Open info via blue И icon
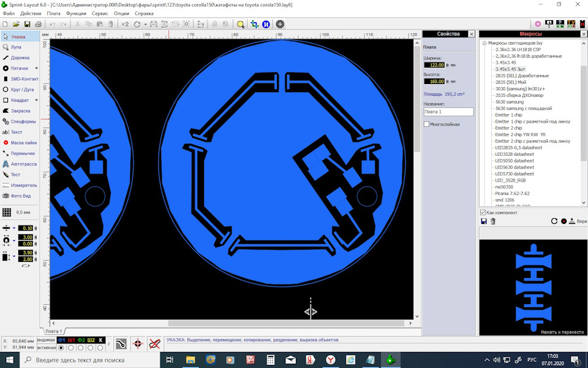588x368 pixels. [x=266, y=24]
